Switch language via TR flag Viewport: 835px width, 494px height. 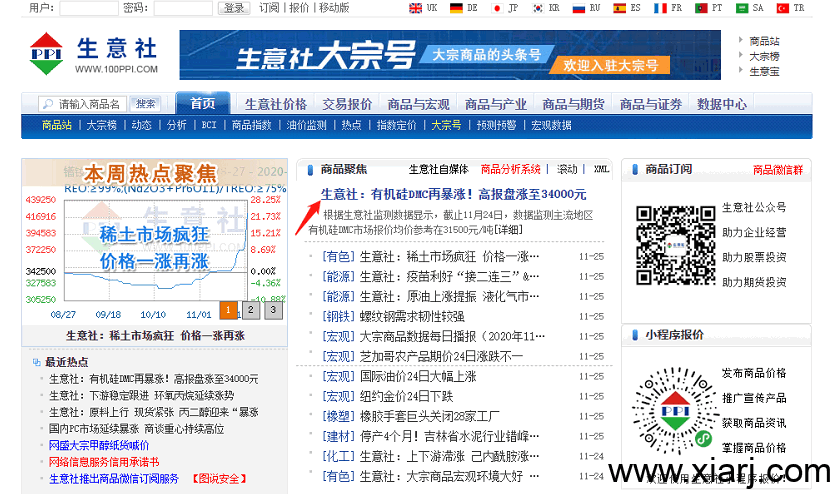coord(783,8)
